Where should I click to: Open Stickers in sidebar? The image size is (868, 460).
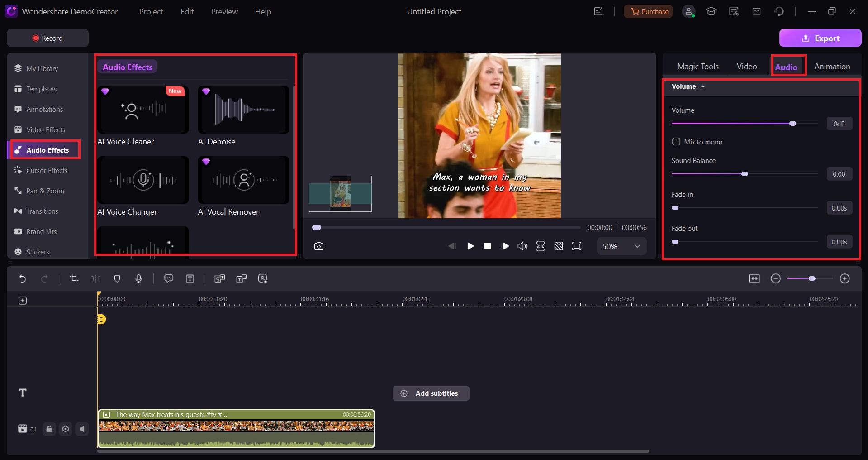pyautogui.click(x=38, y=252)
